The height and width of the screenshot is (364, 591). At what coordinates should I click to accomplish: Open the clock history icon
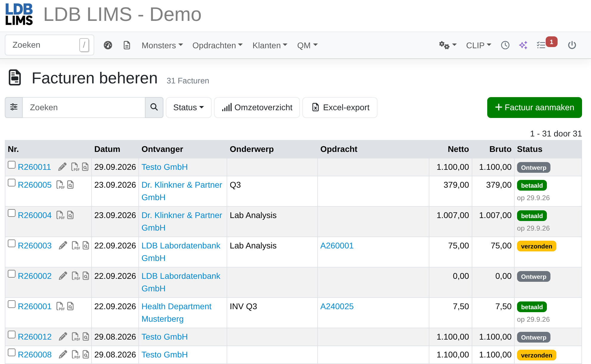point(505,45)
